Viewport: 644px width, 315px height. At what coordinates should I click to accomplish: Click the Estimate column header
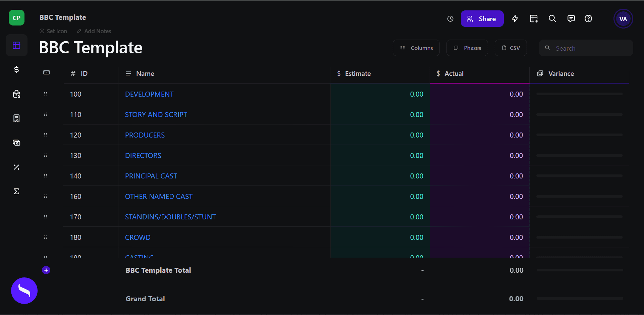358,73
